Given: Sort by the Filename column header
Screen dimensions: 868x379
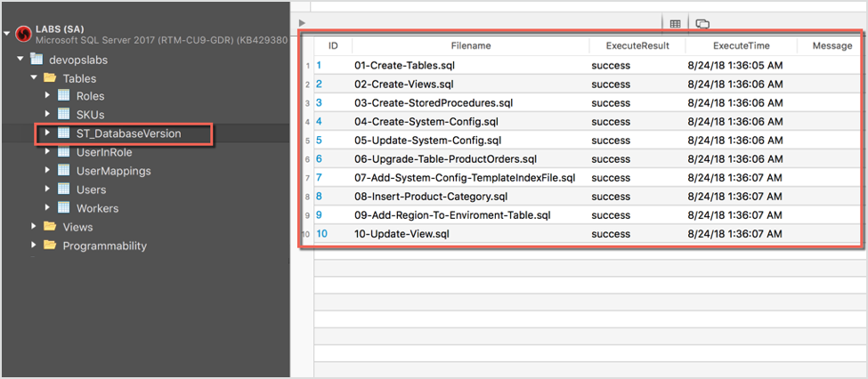Looking at the screenshot, I should [471, 45].
